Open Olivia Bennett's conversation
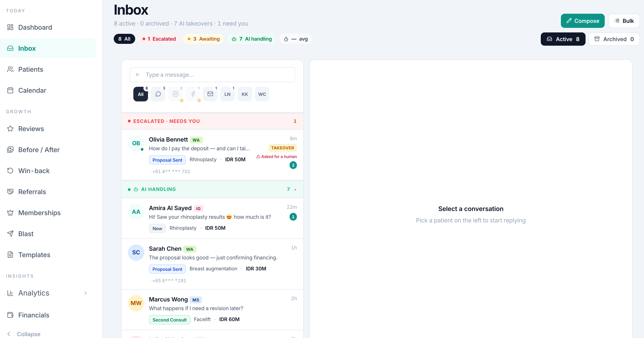This screenshot has width=644, height=338. coord(212,155)
